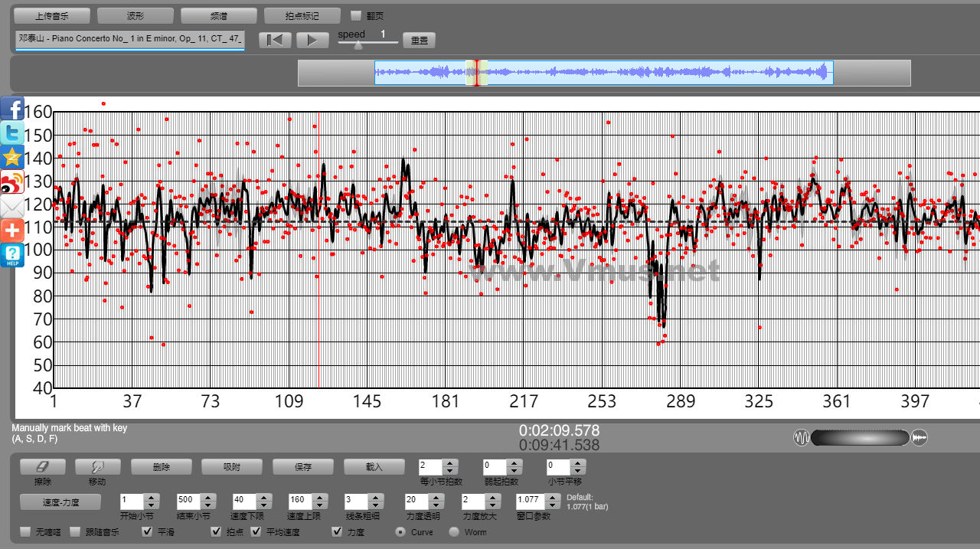Click the Facebook share icon
The height and width of the screenshot is (549, 980).
point(12,109)
